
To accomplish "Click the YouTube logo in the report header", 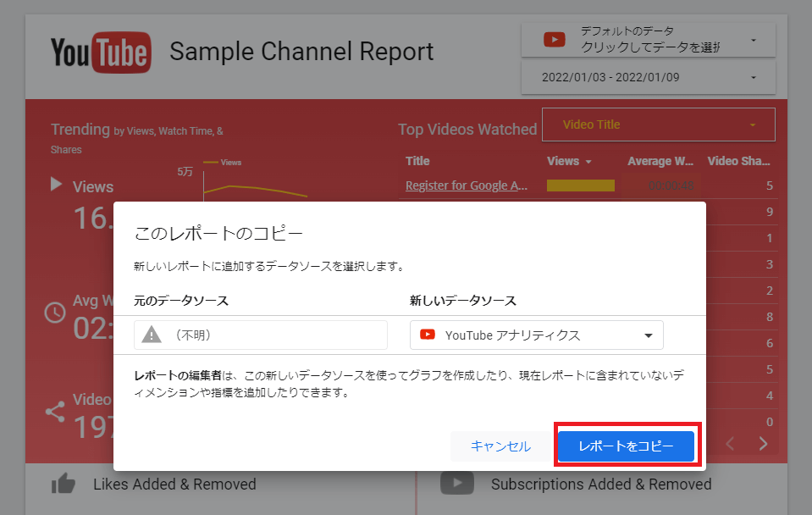I will tap(101, 53).
